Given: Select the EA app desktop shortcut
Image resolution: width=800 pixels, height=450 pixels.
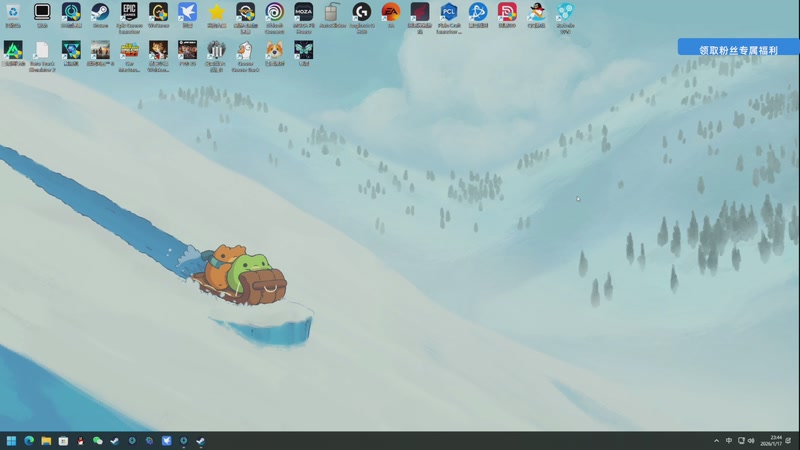Looking at the screenshot, I should [391, 15].
